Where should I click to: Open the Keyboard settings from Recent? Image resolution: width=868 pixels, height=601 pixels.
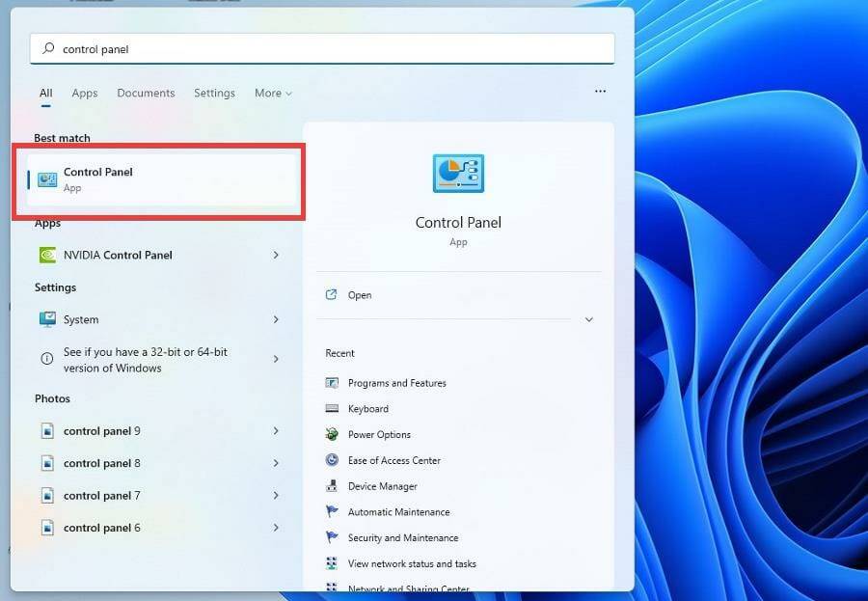[368, 408]
